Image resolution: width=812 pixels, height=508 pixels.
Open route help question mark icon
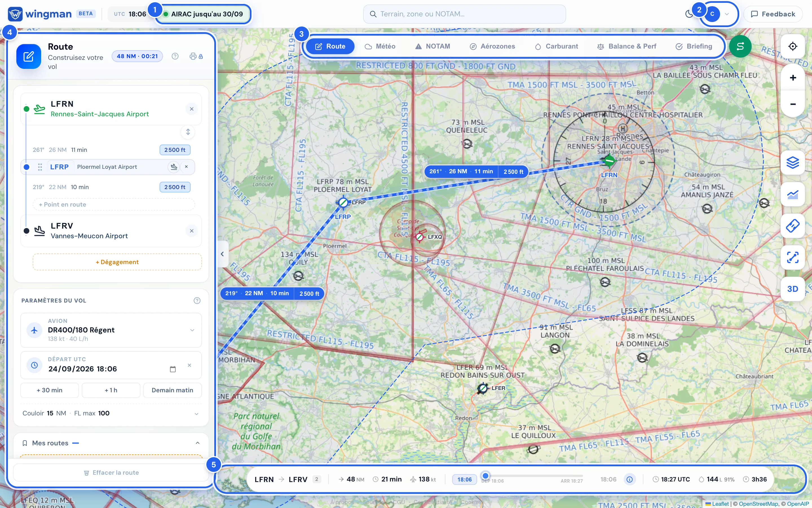pos(175,56)
